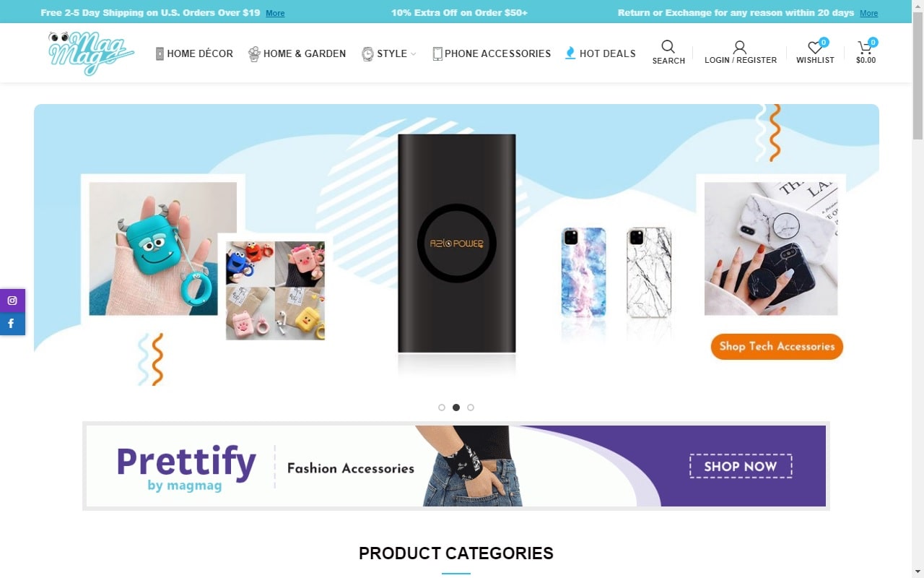This screenshot has width=924, height=578.
Task: Open the search magnifier icon
Action: 668,47
